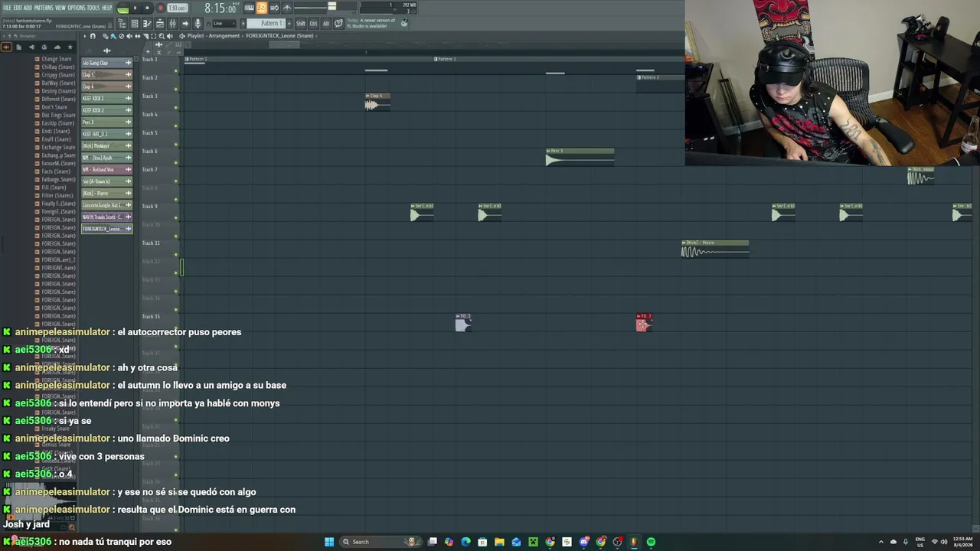Add new pattern with plus button
980x551 pixels.
click(289, 24)
